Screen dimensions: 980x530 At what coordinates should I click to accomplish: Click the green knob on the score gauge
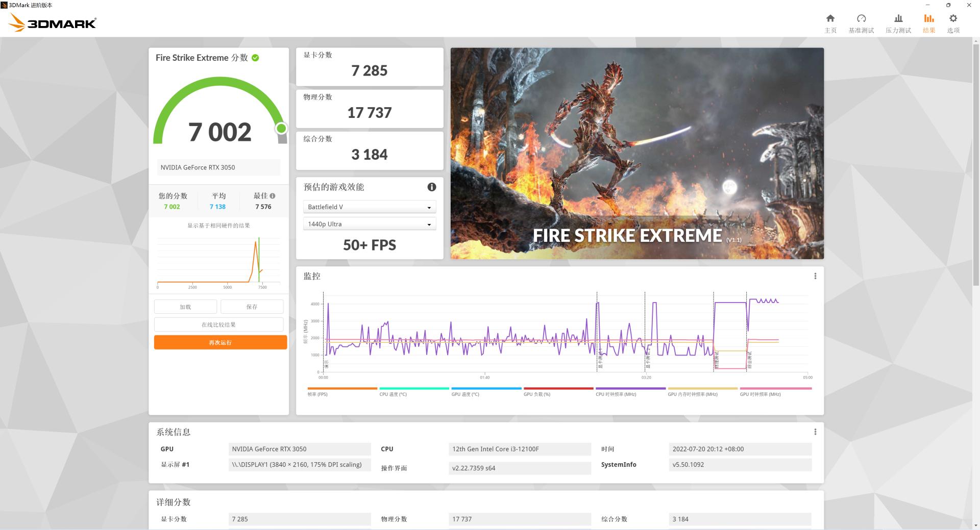[282, 129]
